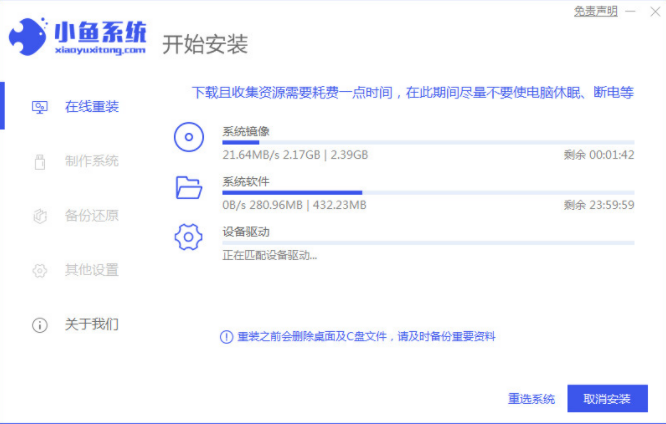Click the gear icon for 设备驱动

coord(189,237)
